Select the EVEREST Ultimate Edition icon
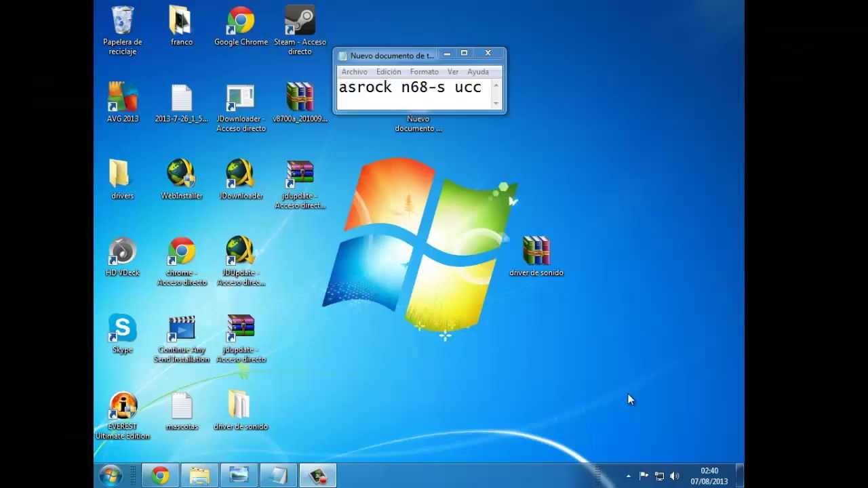 click(123, 416)
